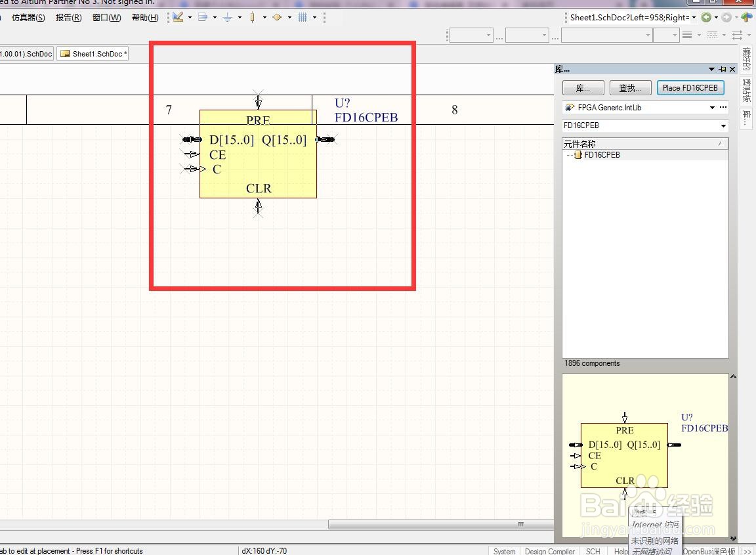Open the 报告(R) menu
756x555 pixels.
[x=68, y=17]
